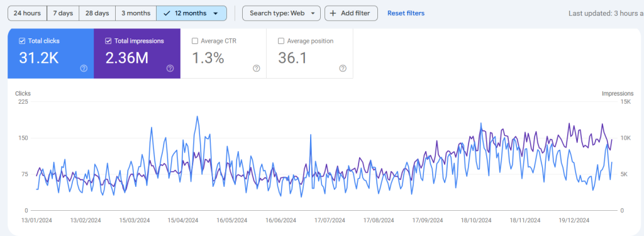
Task: Click the 19/12/2024 date on chart axis
Action: click(574, 220)
